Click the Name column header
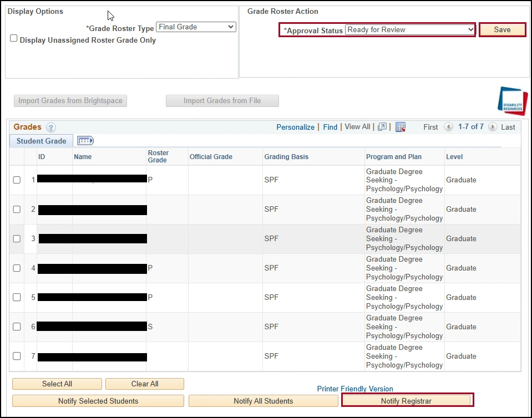The width and height of the screenshot is (532, 418). click(x=83, y=157)
